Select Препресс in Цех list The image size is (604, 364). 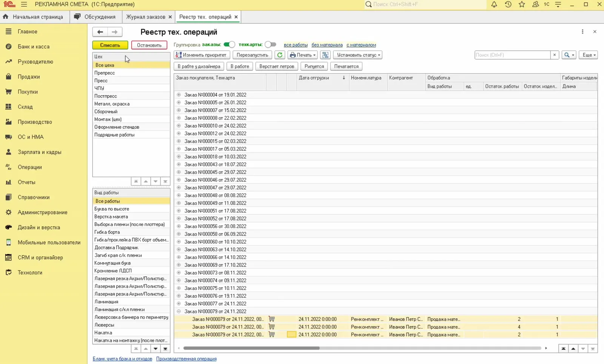(131, 73)
